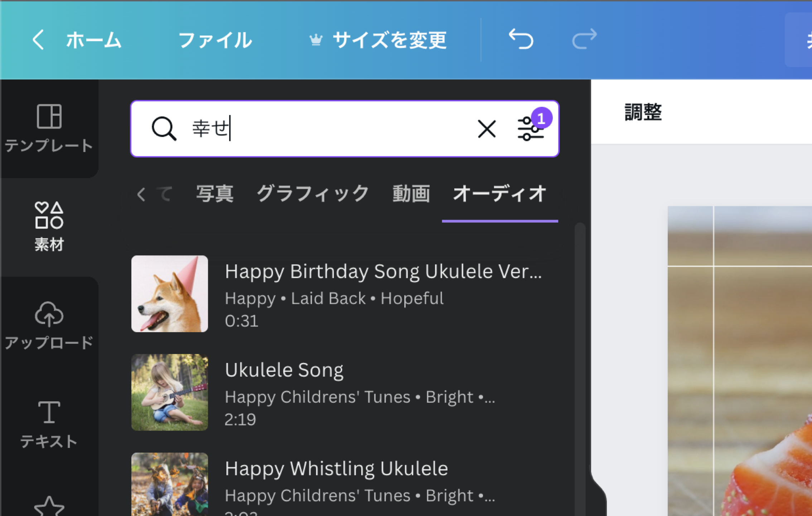Switch to the 写真 tab

point(215,194)
